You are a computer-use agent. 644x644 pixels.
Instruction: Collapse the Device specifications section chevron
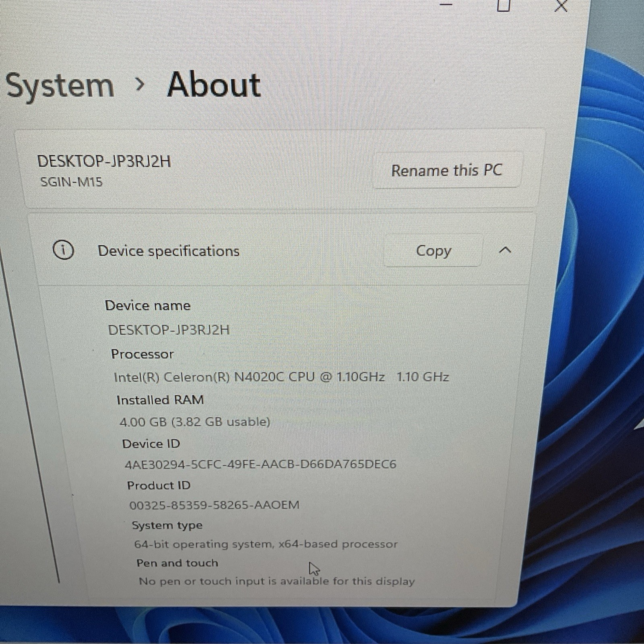(x=505, y=250)
